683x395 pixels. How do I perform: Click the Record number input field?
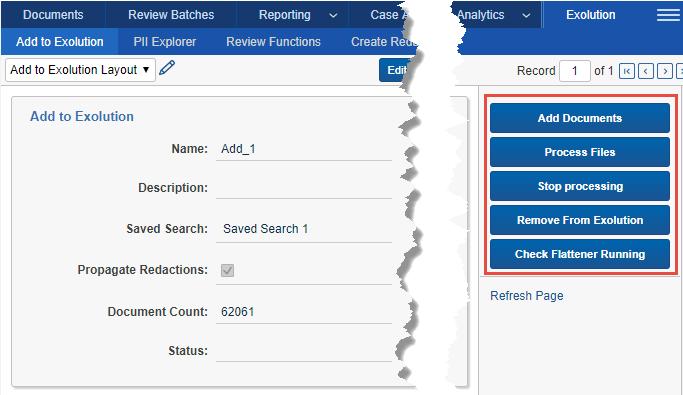pos(575,71)
